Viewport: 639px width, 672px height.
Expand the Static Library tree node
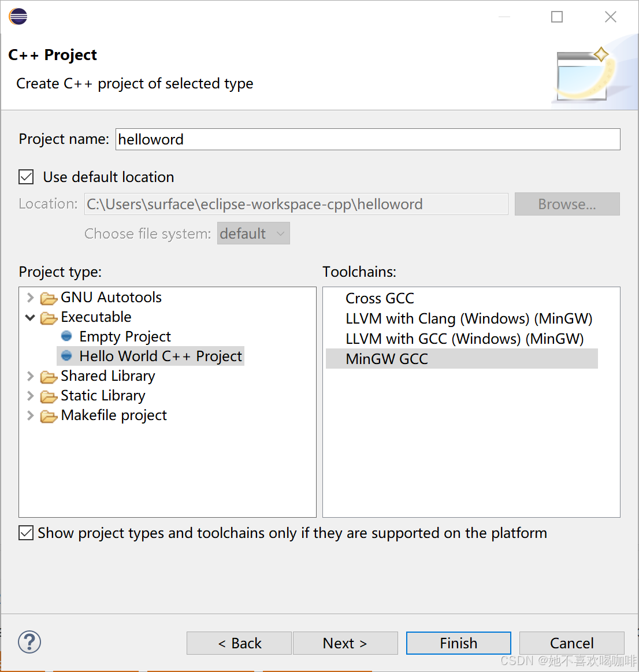coord(30,396)
